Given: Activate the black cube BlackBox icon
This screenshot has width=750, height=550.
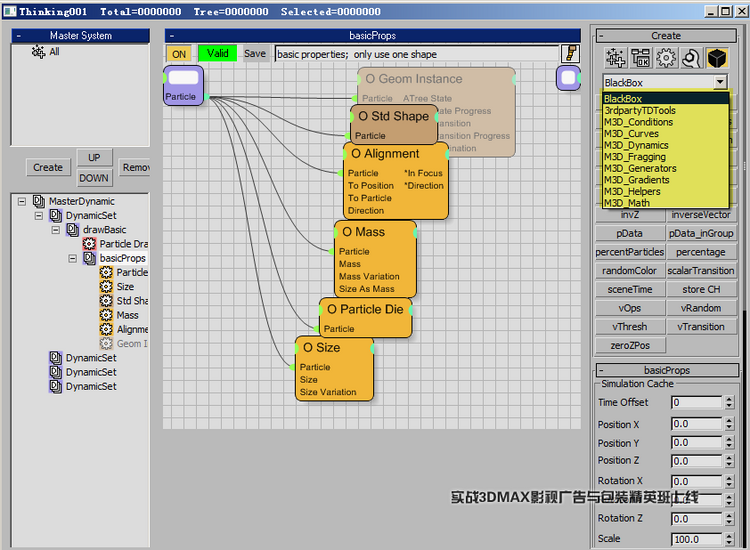Looking at the screenshot, I should click(717, 58).
